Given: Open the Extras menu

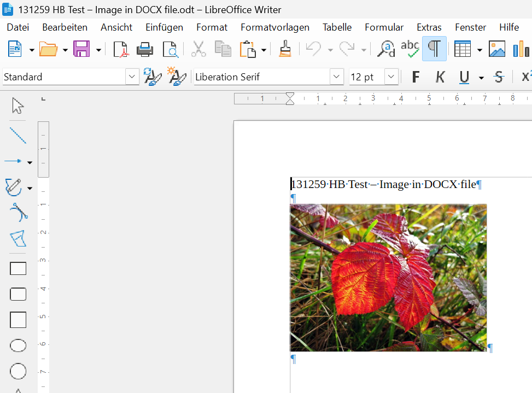Looking at the screenshot, I should click(429, 27).
